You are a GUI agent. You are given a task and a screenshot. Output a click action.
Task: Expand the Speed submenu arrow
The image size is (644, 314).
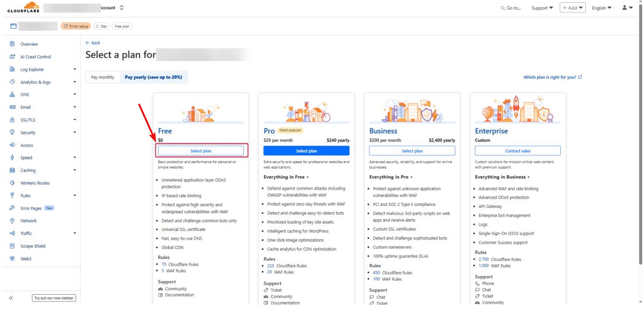point(75,158)
